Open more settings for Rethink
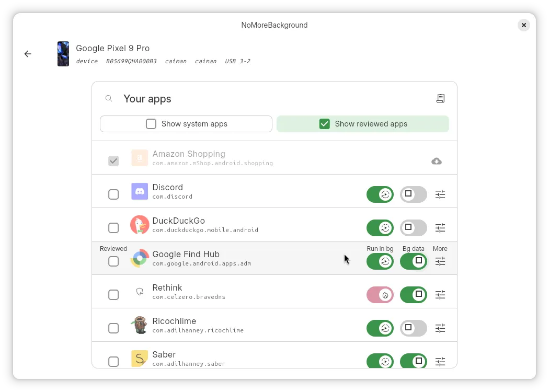Viewport: 549px width, 392px height. pyautogui.click(x=440, y=295)
